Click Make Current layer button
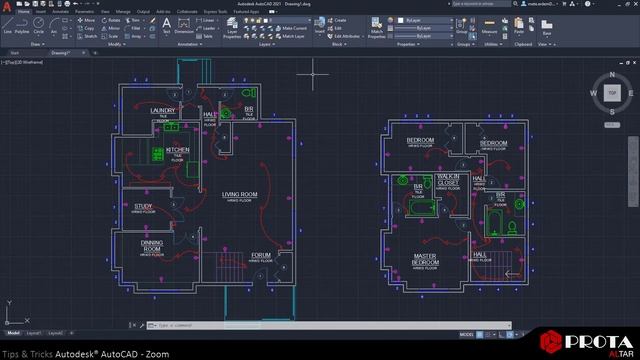The height and width of the screenshot is (360, 640). pos(291,28)
